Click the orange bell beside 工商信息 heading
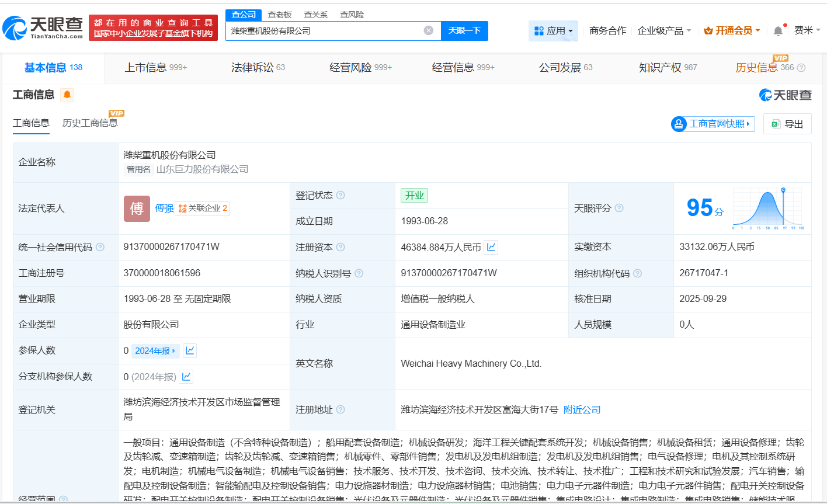The height and width of the screenshot is (504, 827). [x=67, y=95]
